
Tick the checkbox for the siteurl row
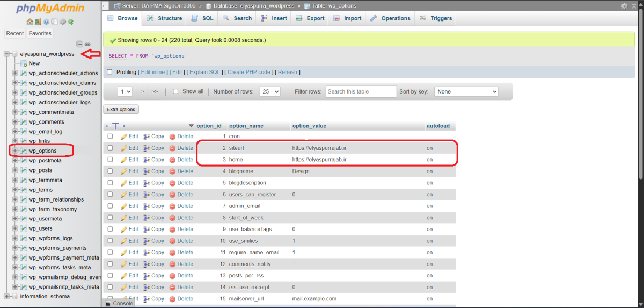[110, 148]
